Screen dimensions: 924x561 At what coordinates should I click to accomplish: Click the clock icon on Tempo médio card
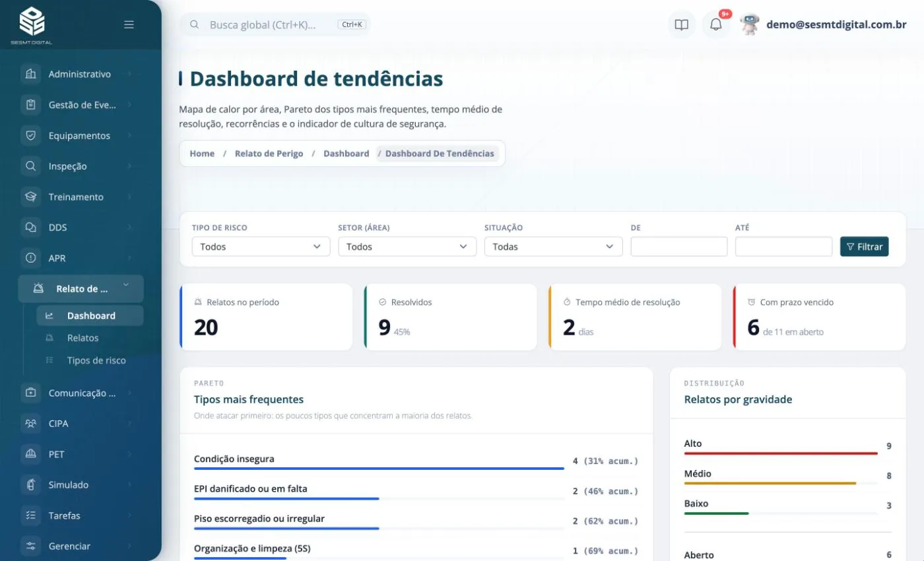click(567, 302)
